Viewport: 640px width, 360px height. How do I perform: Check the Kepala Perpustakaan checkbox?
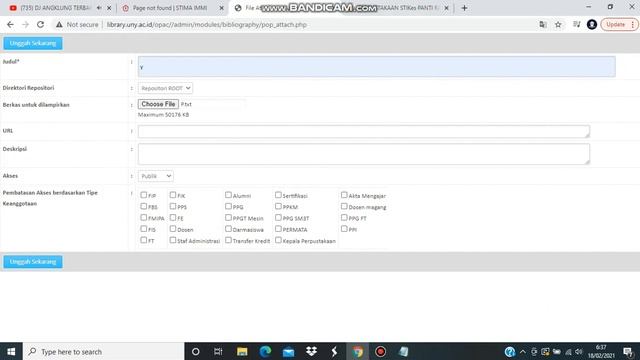(x=278, y=240)
